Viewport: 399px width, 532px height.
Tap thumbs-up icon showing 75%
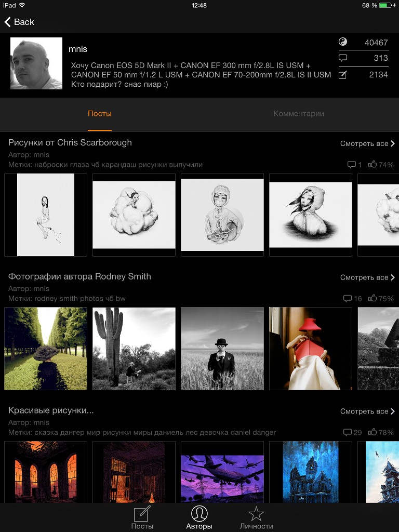pyautogui.click(x=372, y=298)
